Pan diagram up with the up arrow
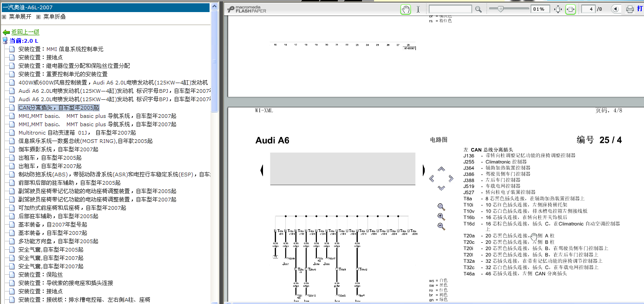Viewport: 644px width, 304px height. tap(441, 169)
